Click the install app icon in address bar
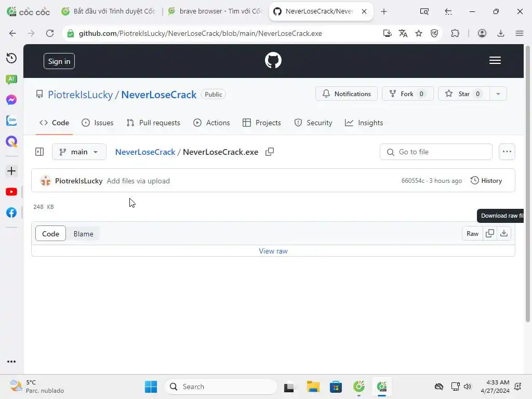The height and width of the screenshot is (399, 532). [387, 33]
